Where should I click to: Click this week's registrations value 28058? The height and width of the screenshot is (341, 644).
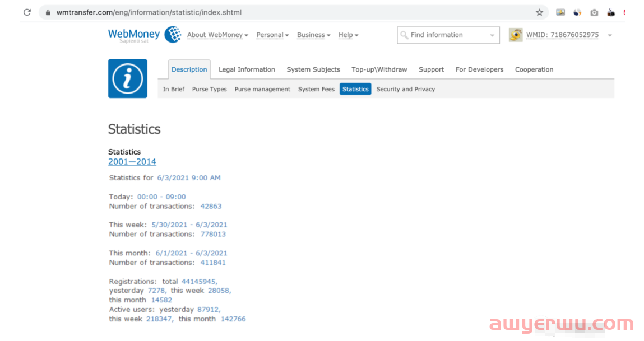[x=219, y=291]
